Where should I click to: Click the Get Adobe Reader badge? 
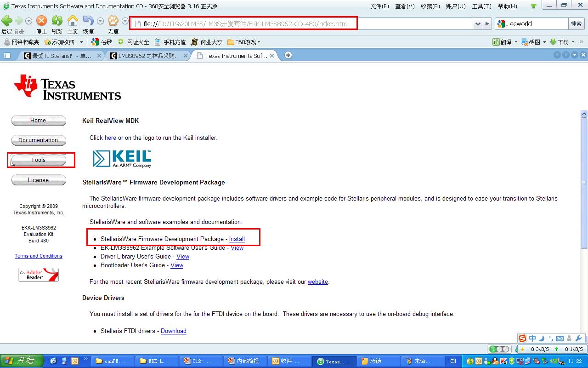(x=39, y=275)
